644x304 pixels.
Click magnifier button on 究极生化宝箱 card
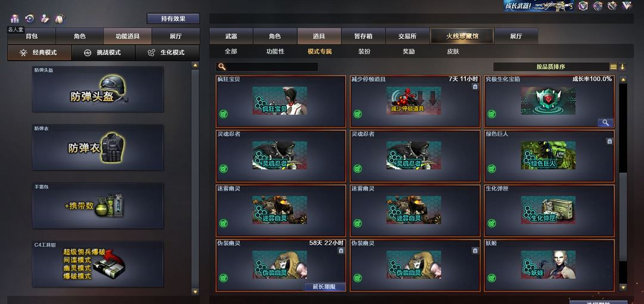click(x=605, y=122)
